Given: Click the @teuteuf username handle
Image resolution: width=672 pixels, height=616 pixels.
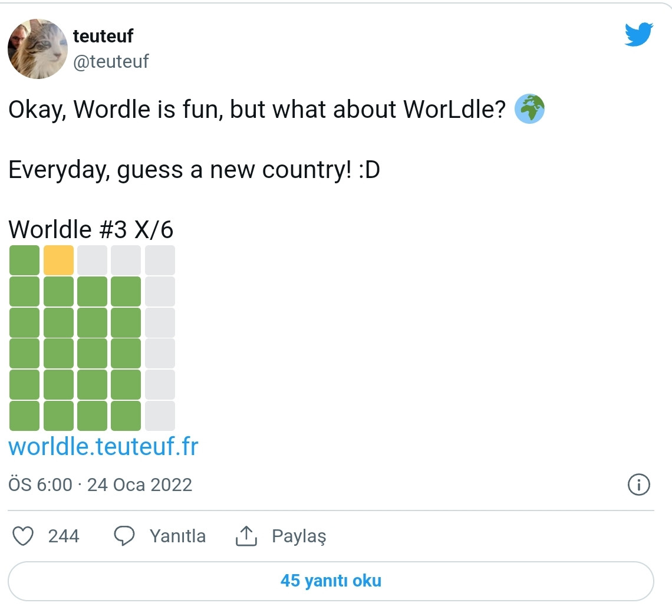Looking at the screenshot, I should tap(111, 61).
